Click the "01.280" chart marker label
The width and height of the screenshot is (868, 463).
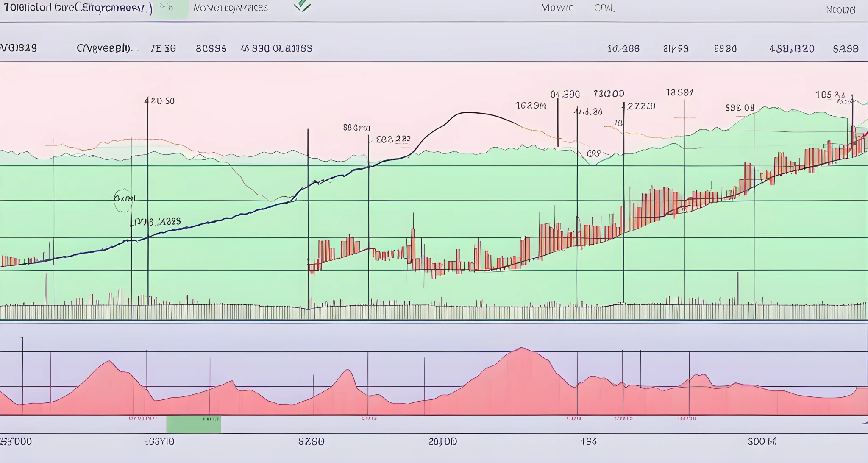(x=565, y=94)
